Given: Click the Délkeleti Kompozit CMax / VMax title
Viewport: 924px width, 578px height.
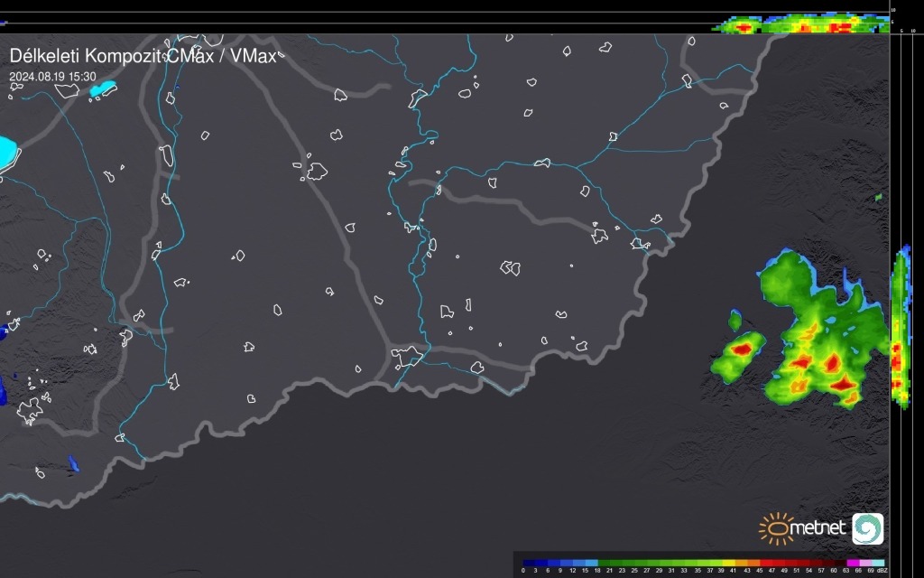Looking at the screenshot, I should pyautogui.click(x=144, y=55).
